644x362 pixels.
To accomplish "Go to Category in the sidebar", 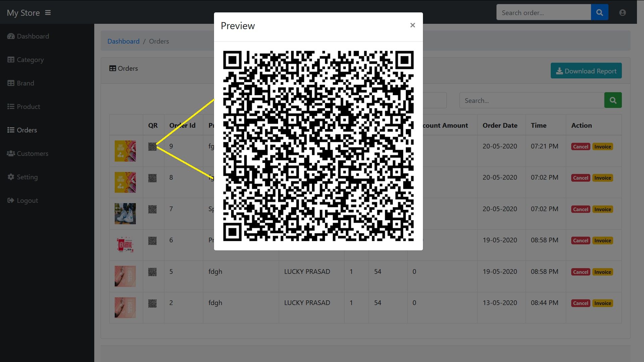I will point(25,60).
